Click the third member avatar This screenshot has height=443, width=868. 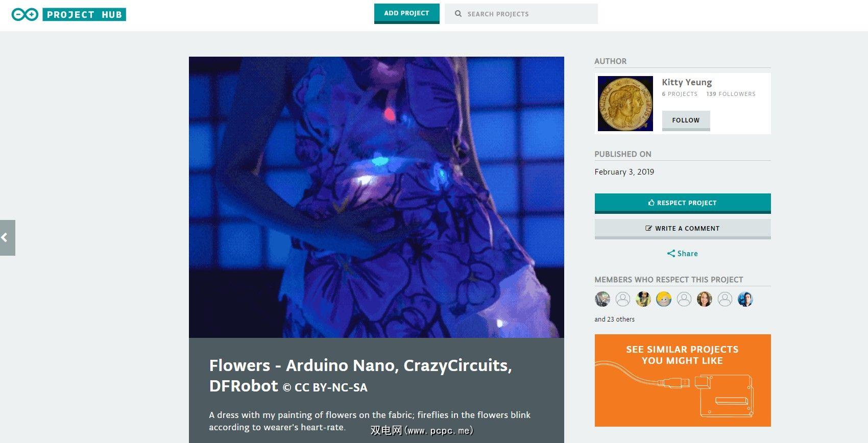click(643, 299)
